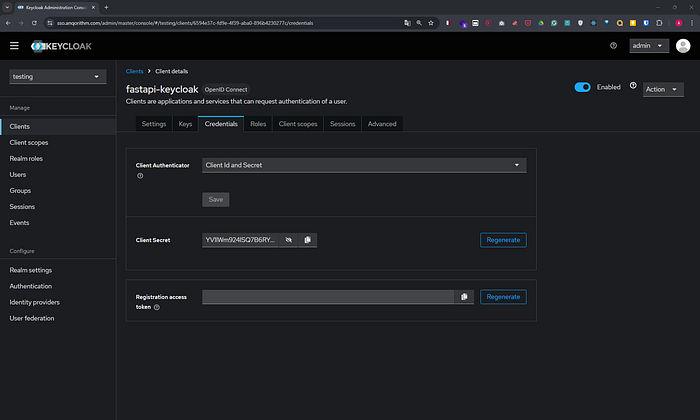This screenshot has width=700, height=420.
Task: Close the Keycloak Administration Console tab
Action: (x=93, y=7)
